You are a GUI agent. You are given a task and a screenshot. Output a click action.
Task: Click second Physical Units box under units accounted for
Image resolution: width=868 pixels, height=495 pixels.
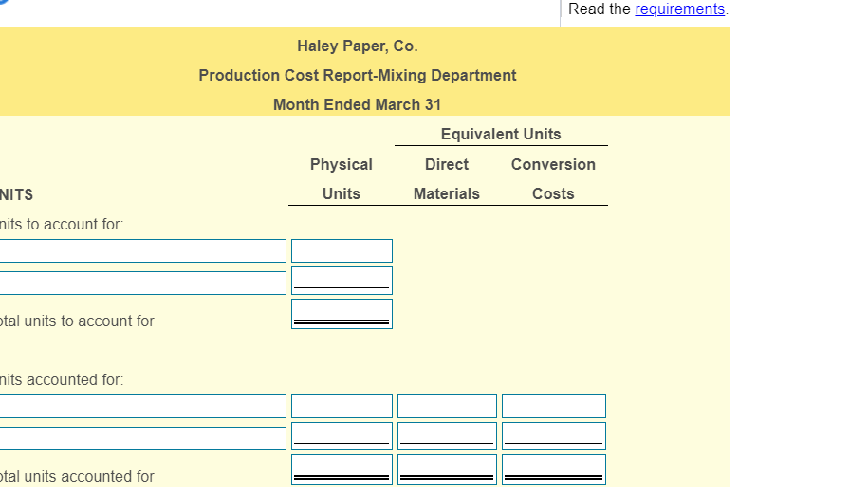(x=342, y=436)
